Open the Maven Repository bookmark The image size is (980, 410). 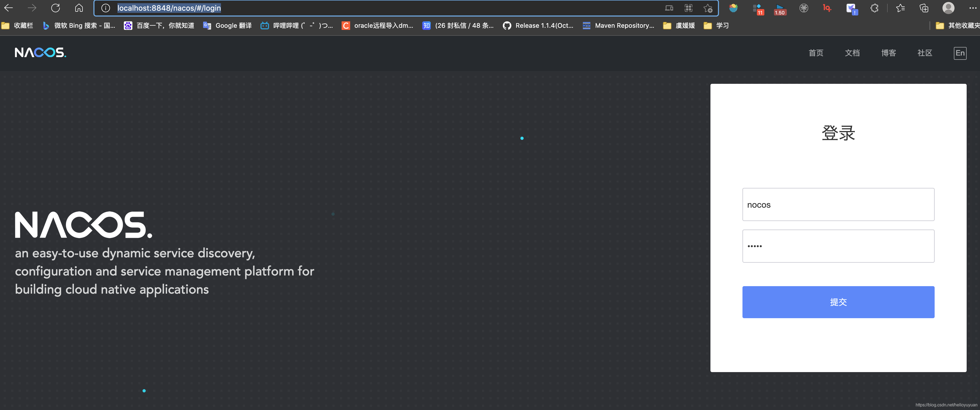click(618, 25)
